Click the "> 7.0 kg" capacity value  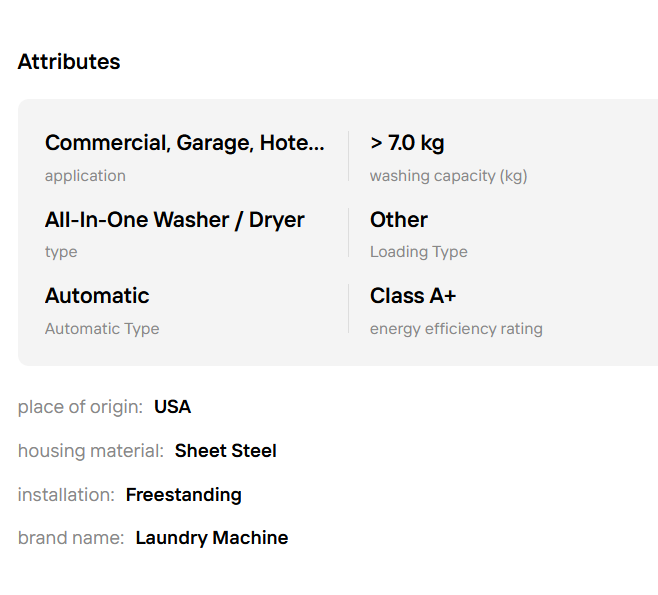[x=407, y=143]
